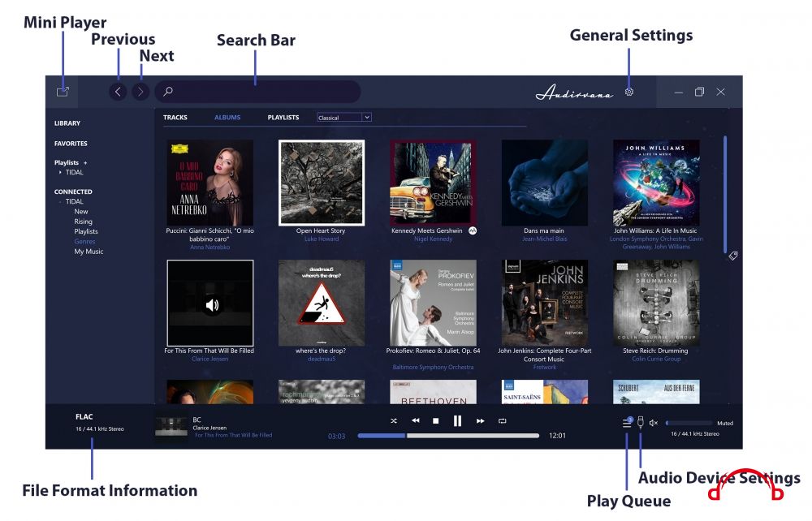The width and height of the screenshot is (812, 521).
Task: Open the Classical genre dropdown
Action: [x=343, y=118]
